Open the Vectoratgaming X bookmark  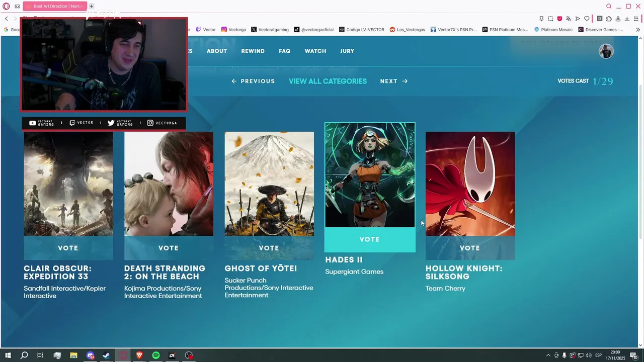[x=270, y=30]
